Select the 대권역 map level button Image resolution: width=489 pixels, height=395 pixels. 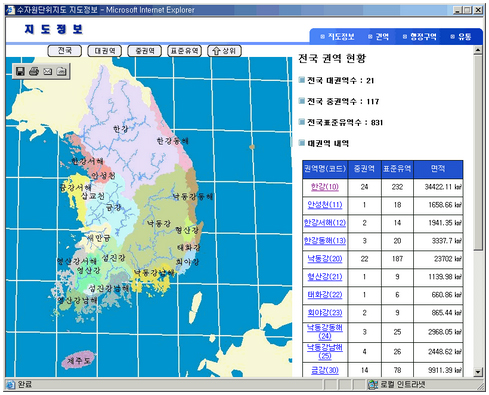point(105,51)
